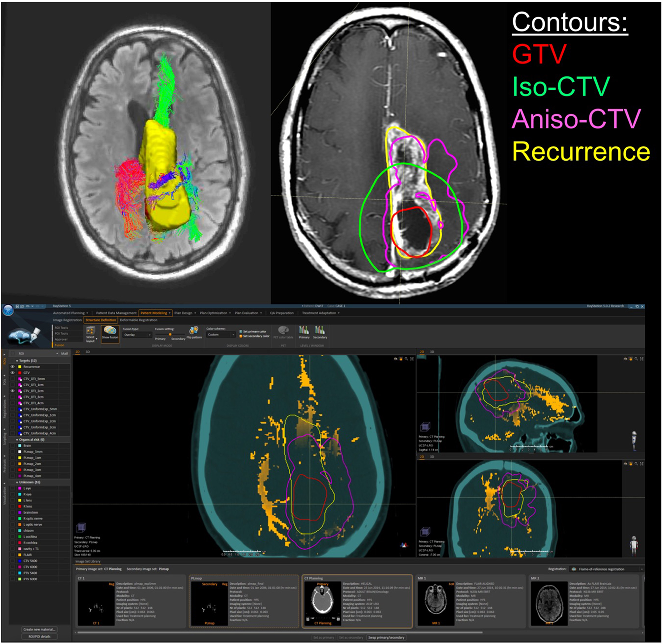664x644 pixels.
Task: Click the PET color table icon
Action: (283, 330)
